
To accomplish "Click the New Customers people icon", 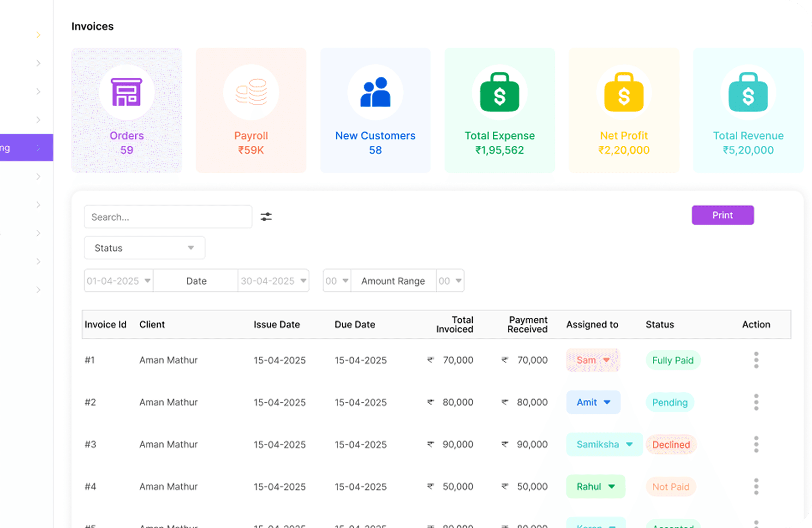I will (x=375, y=92).
